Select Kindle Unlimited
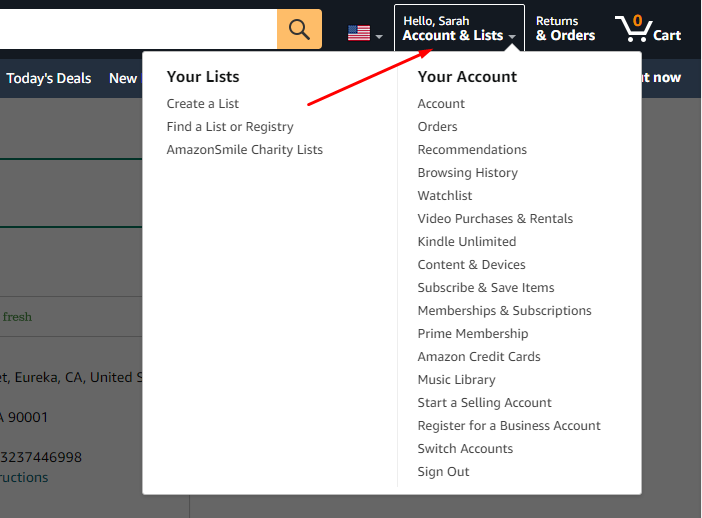 (467, 242)
